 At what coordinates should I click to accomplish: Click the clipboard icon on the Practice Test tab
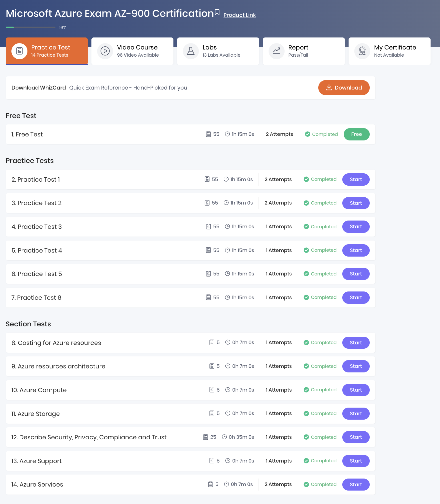(19, 51)
